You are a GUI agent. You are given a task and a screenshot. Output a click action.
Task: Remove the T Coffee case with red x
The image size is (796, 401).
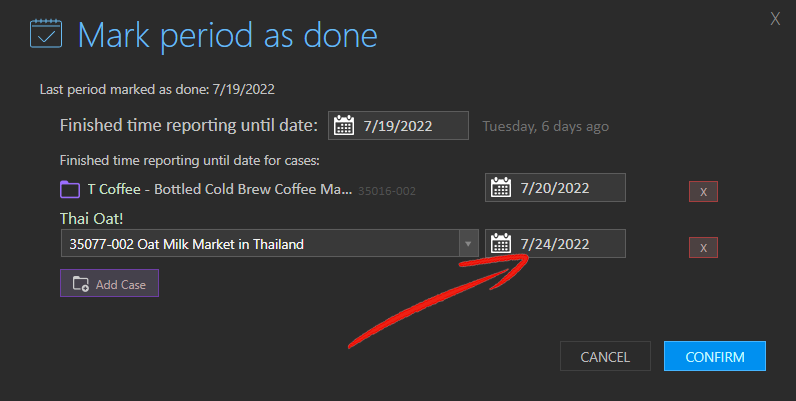[703, 191]
